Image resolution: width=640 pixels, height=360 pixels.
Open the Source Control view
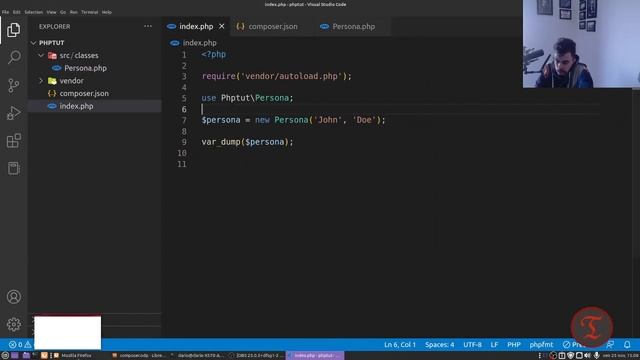pos(13,85)
